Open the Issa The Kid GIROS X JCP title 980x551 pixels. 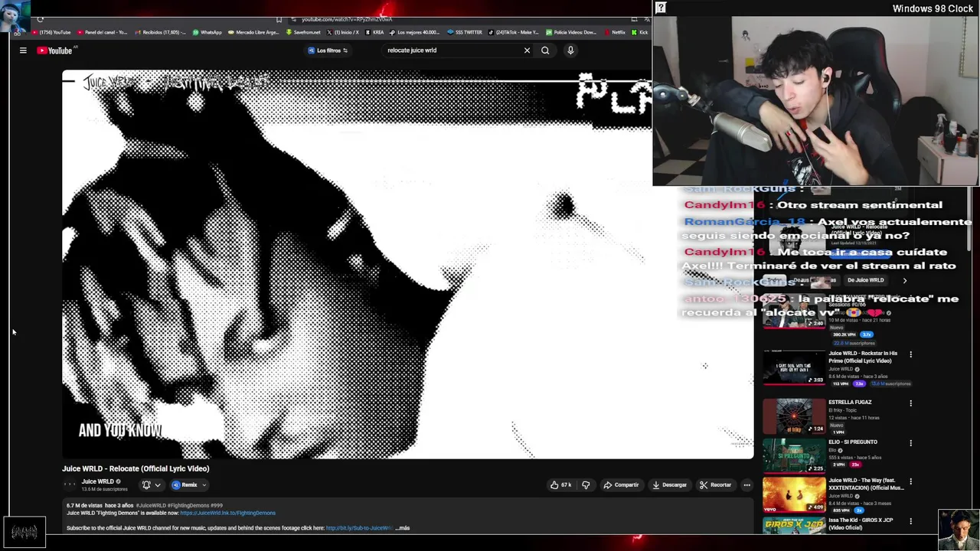861,524
